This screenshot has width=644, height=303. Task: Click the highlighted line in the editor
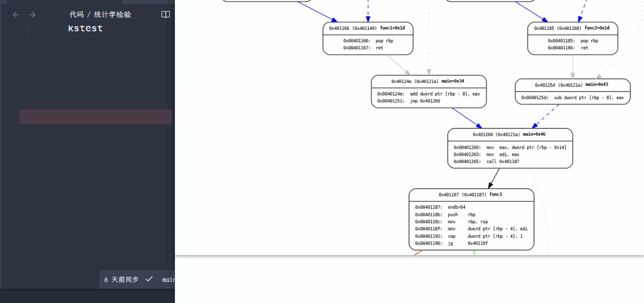click(x=95, y=117)
